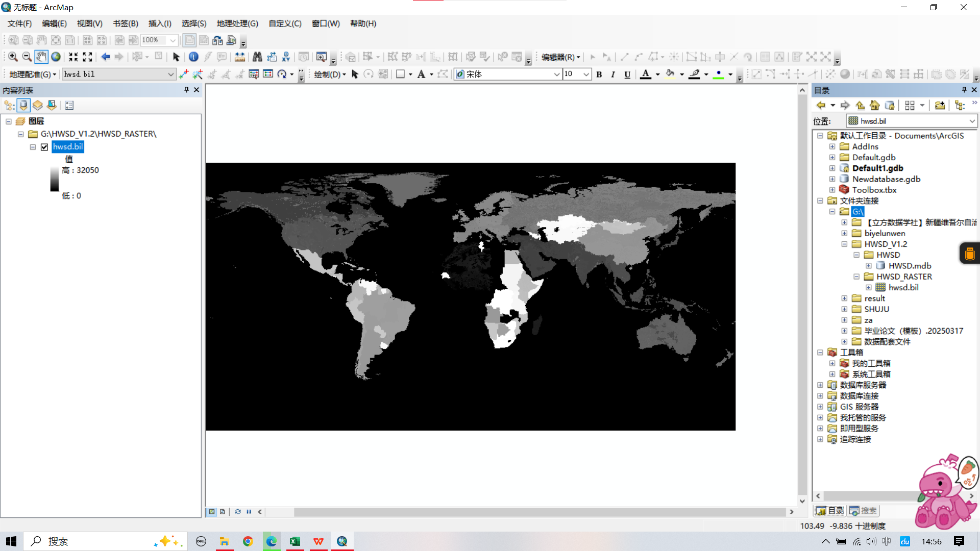
Task: Select the Identify tool
Action: 193,57
